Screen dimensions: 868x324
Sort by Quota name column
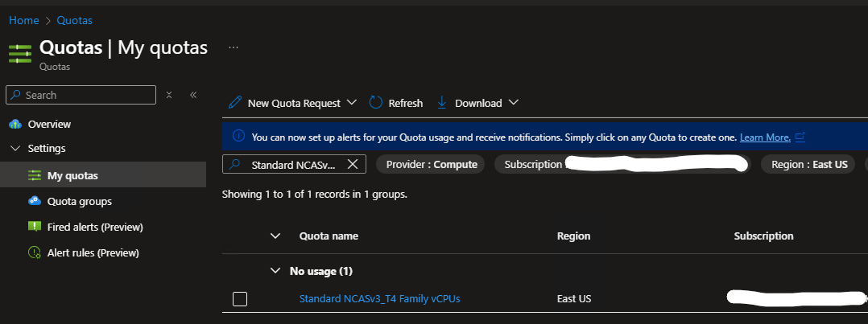point(329,236)
